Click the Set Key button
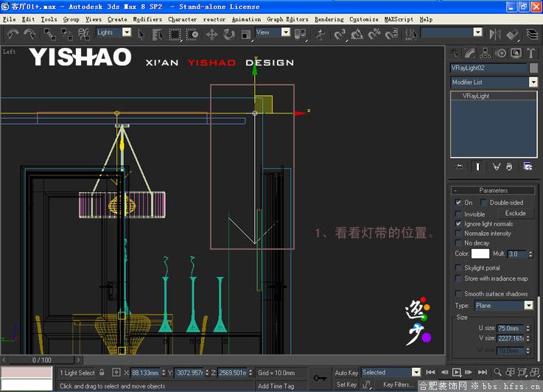The width and height of the screenshot is (543, 392). coord(346,385)
